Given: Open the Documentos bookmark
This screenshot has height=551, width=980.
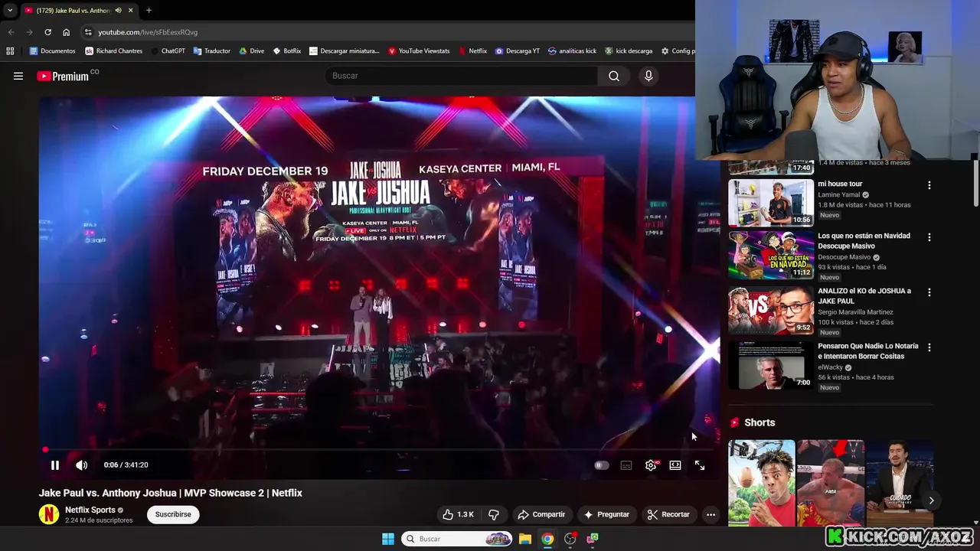Looking at the screenshot, I should coord(52,51).
